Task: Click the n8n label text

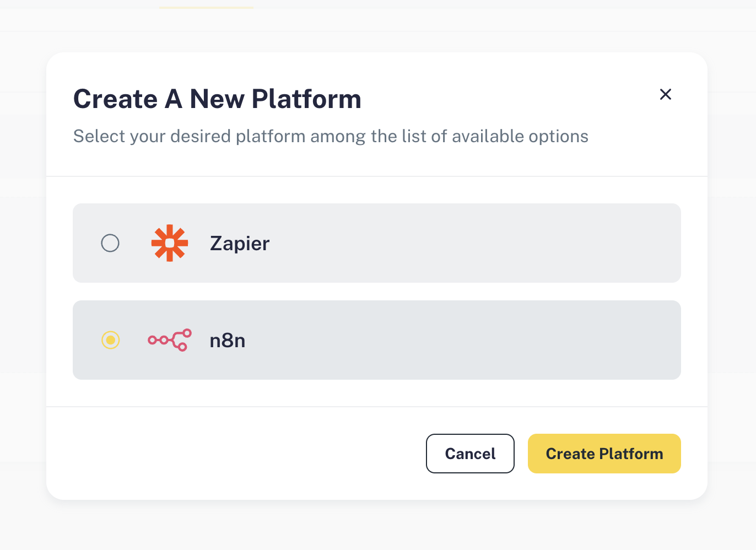Action: [x=228, y=340]
